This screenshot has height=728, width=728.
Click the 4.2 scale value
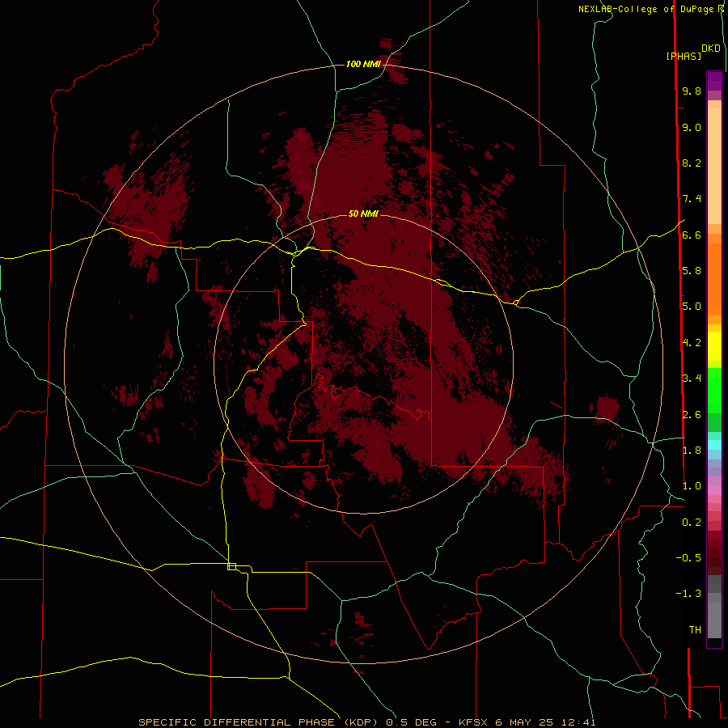692,343
